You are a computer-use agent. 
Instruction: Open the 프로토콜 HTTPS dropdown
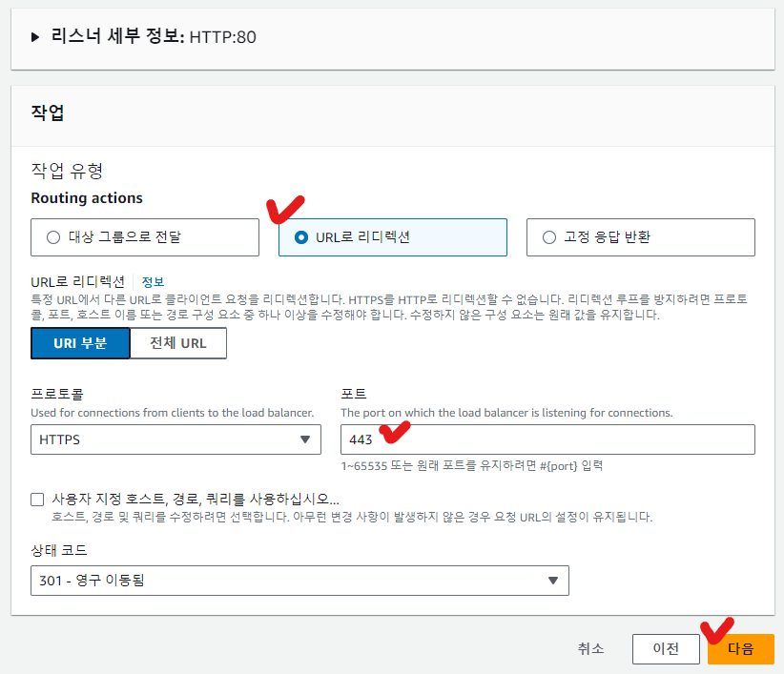pyautogui.click(x=162, y=439)
